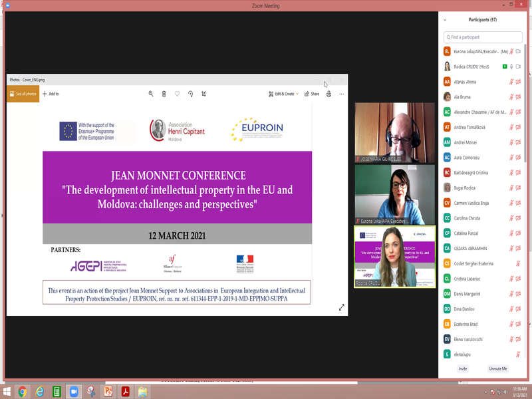Click the Invite button

(x=462, y=368)
